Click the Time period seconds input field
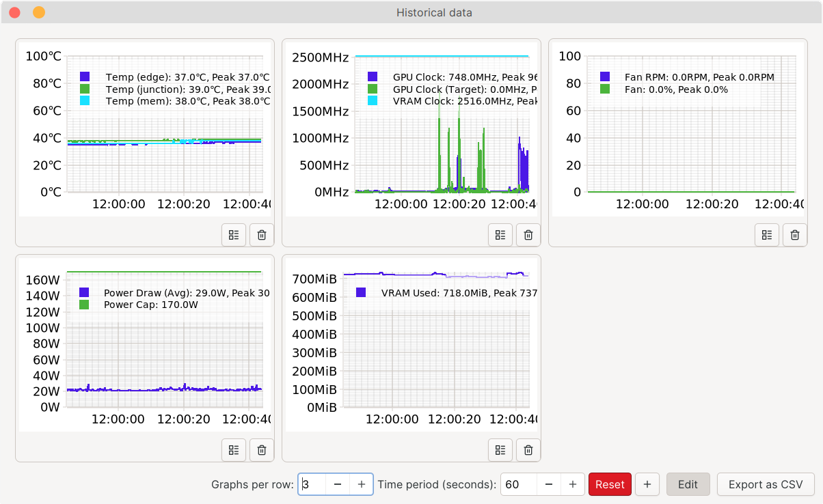 (x=519, y=484)
